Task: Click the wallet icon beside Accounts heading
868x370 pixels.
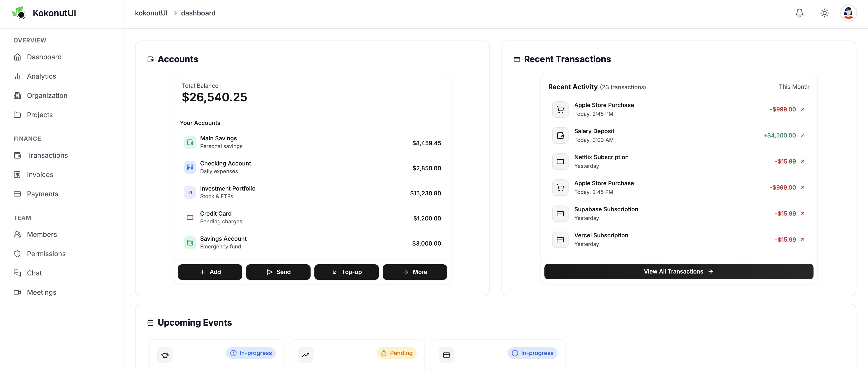Action: pyautogui.click(x=151, y=59)
